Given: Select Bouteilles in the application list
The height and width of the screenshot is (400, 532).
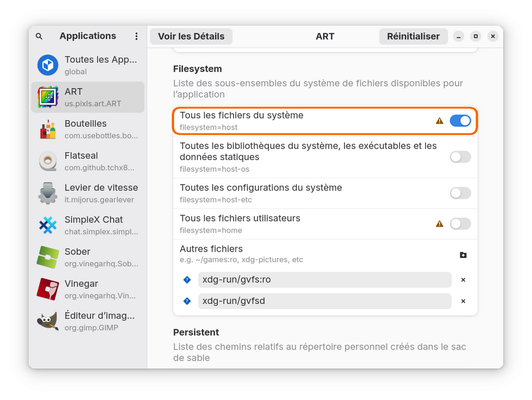Looking at the screenshot, I should click(88, 129).
